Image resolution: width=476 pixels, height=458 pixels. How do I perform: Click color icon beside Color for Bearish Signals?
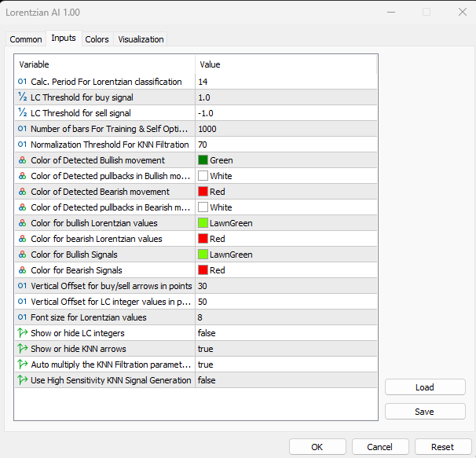[x=22, y=270]
